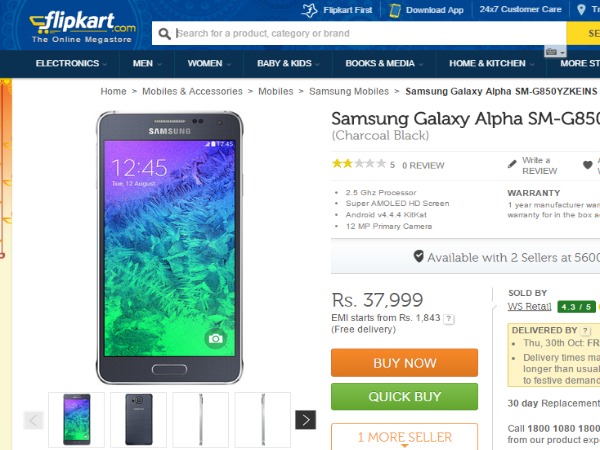Click the location pin icon in header
Viewport: 600px width, 450px height.
(580, 10)
